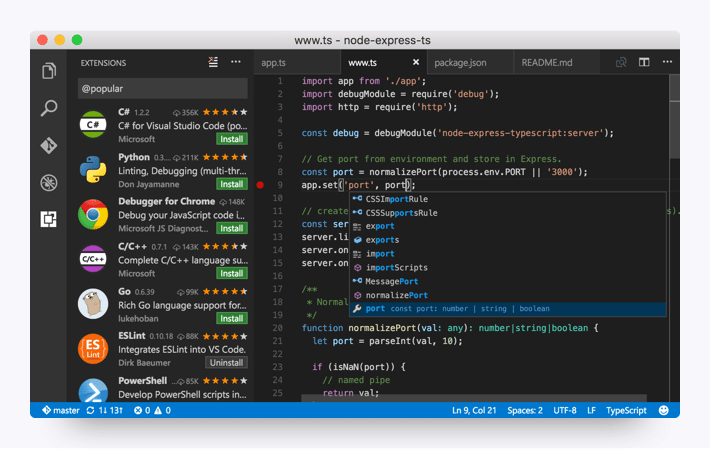Viewport: 710px width, 450px height.
Task: Click the C# extension icon
Action: 93,124
